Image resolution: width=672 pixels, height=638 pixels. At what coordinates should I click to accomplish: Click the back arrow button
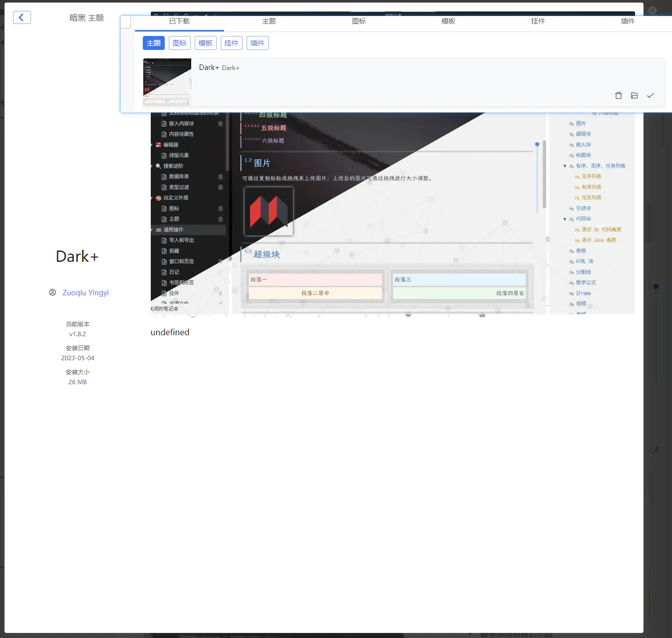(x=21, y=17)
